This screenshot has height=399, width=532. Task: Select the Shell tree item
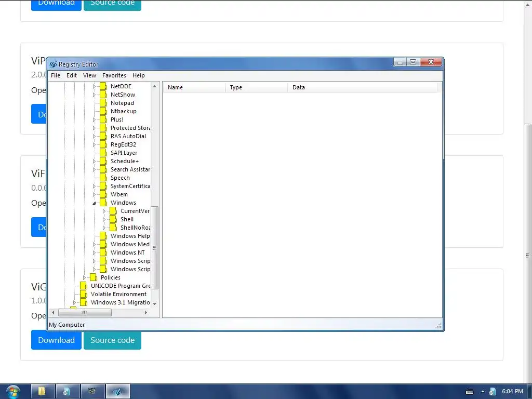[127, 219]
